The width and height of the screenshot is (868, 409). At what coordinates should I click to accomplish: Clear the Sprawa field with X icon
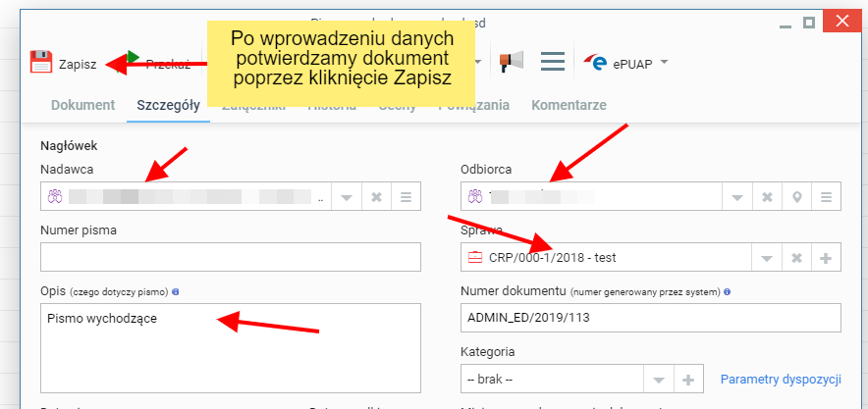pyautogui.click(x=796, y=258)
